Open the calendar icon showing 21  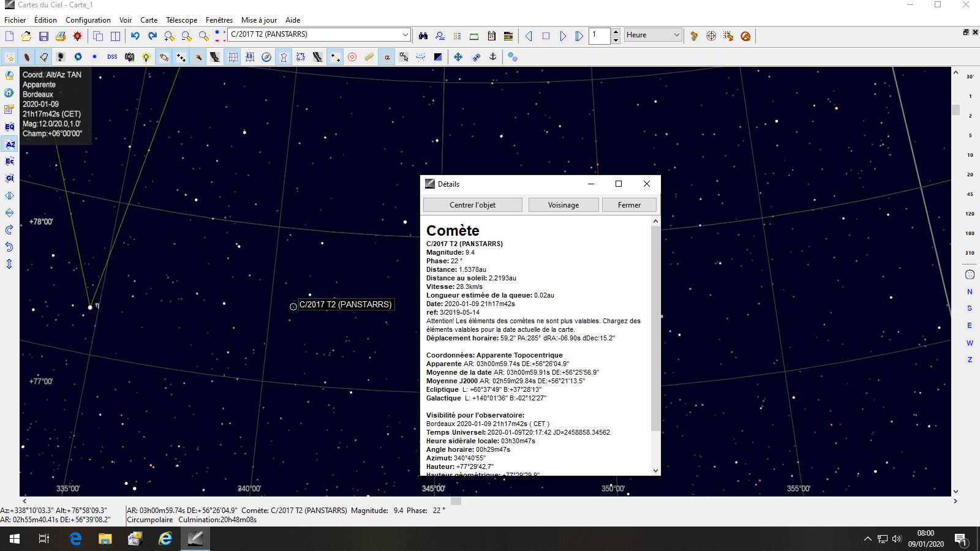pos(491,36)
